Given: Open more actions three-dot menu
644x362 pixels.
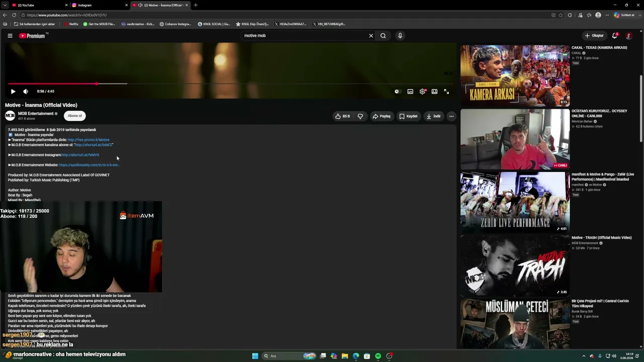Looking at the screenshot, I should coord(451,116).
